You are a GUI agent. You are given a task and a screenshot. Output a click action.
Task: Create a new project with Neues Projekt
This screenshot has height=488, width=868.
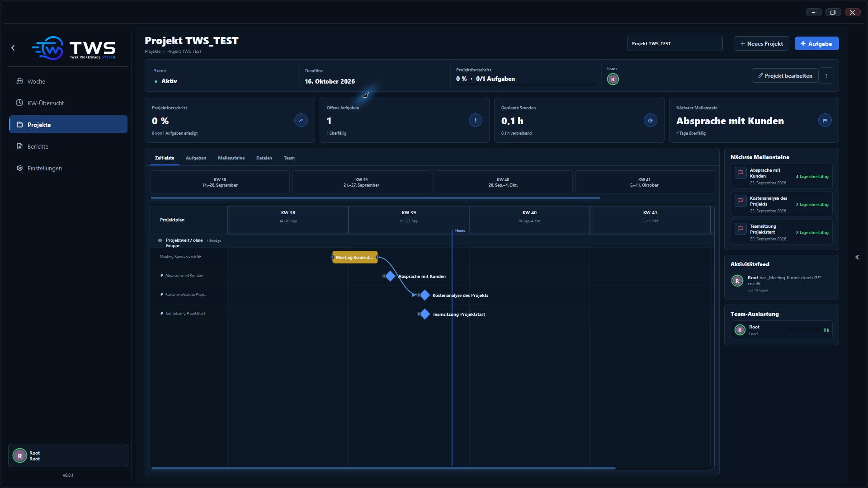761,44
